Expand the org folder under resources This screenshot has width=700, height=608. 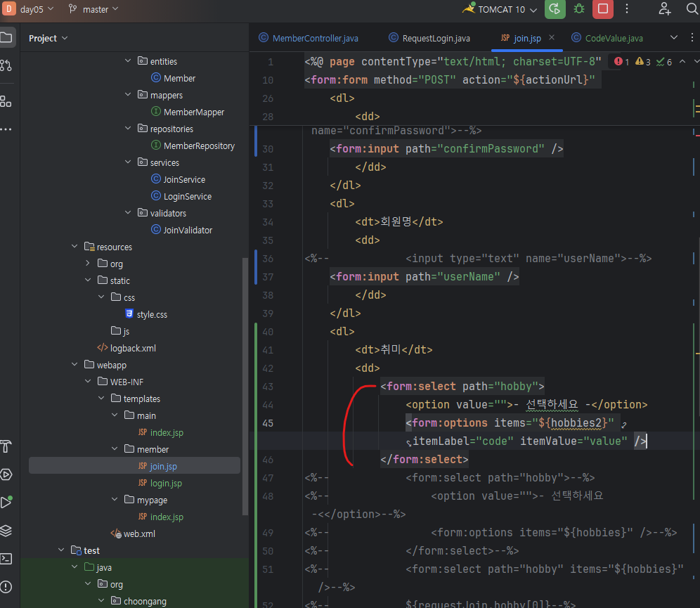pyautogui.click(x=88, y=263)
